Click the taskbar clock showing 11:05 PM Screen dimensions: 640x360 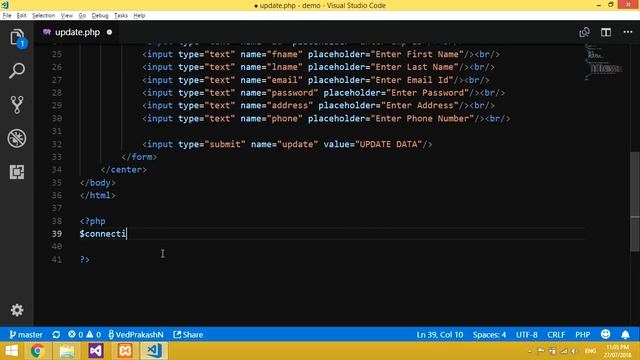pos(618,351)
